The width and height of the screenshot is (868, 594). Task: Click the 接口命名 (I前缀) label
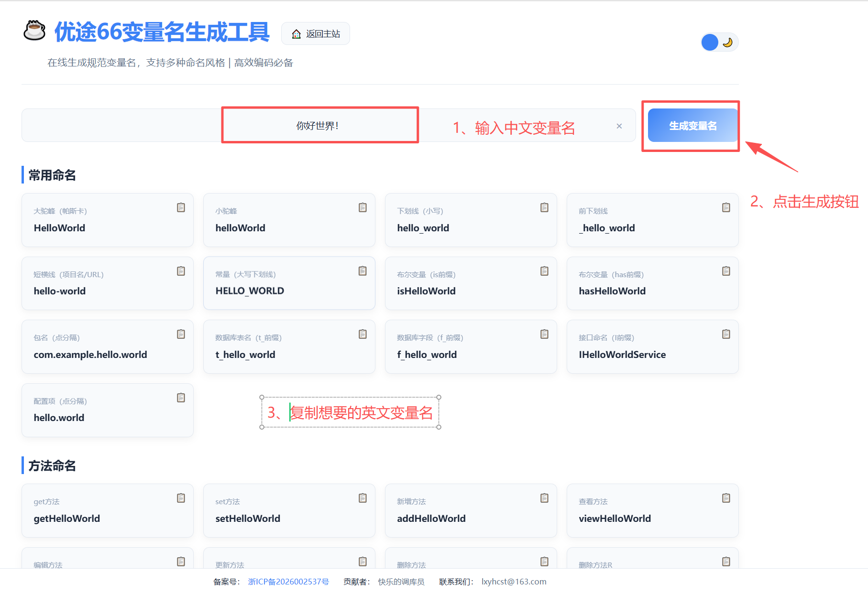[606, 338]
